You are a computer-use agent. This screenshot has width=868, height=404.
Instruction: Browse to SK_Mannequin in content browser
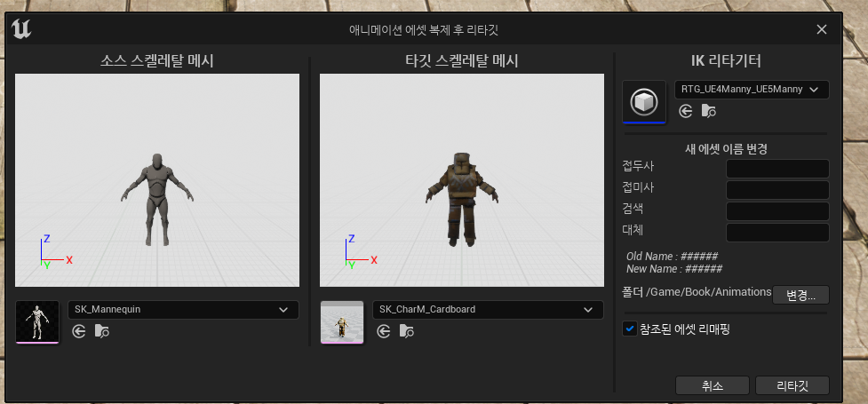tap(102, 331)
